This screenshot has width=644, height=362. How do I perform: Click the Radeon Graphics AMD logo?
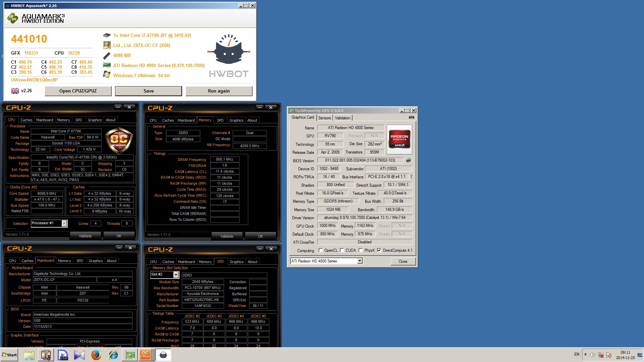pyautogui.click(x=399, y=139)
